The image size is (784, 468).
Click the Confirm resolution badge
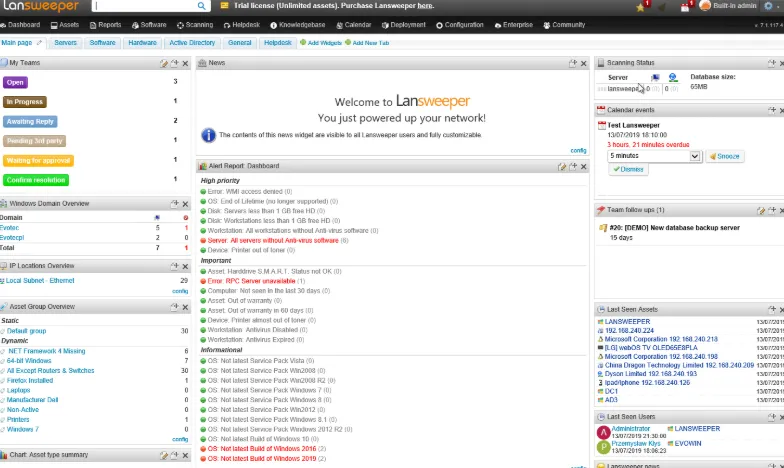tap(36, 180)
